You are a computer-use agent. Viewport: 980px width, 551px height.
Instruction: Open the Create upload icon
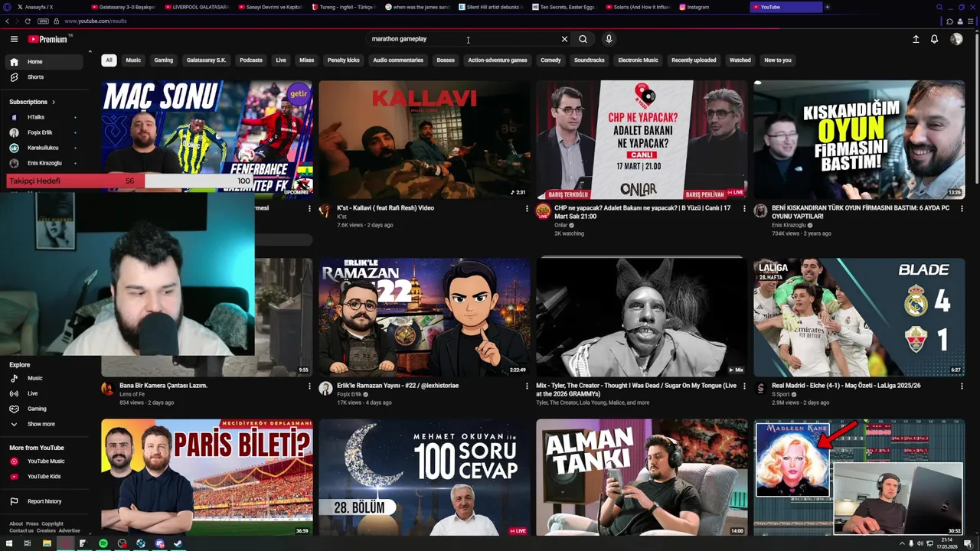(916, 39)
